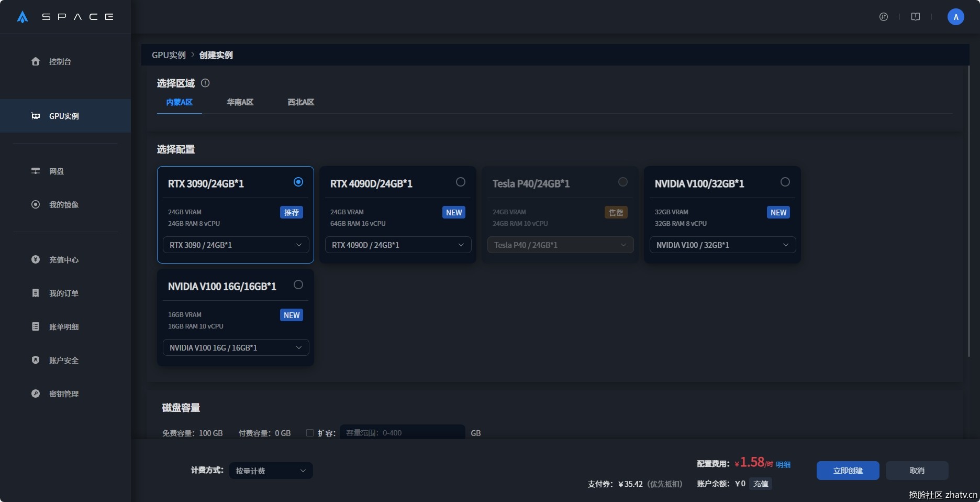980x502 pixels.
Task: Click the 支付券 ¥35.42 text
Action: [x=615, y=484]
